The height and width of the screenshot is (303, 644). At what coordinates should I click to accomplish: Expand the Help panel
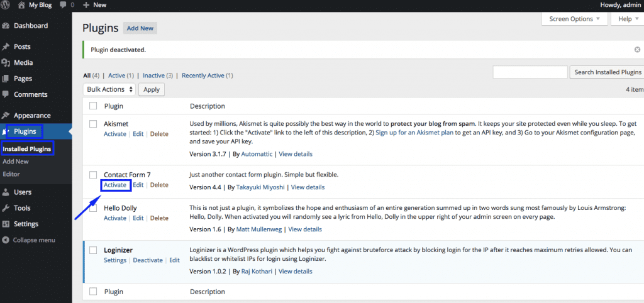[x=628, y=19]
